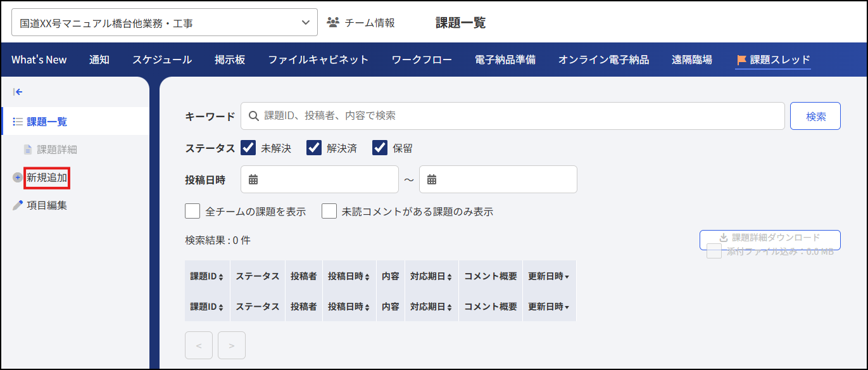Click the ステータス header in top row
This screenshot has width=868, height=370.
point(258,276)
